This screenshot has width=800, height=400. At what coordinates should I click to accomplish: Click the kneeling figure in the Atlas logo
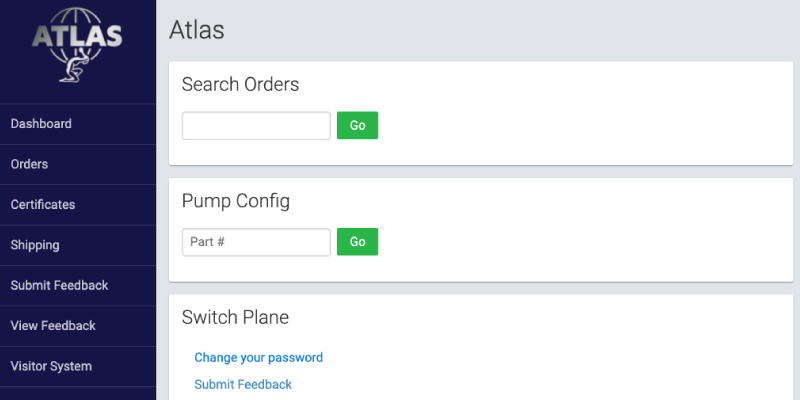[x=74, y=66]
